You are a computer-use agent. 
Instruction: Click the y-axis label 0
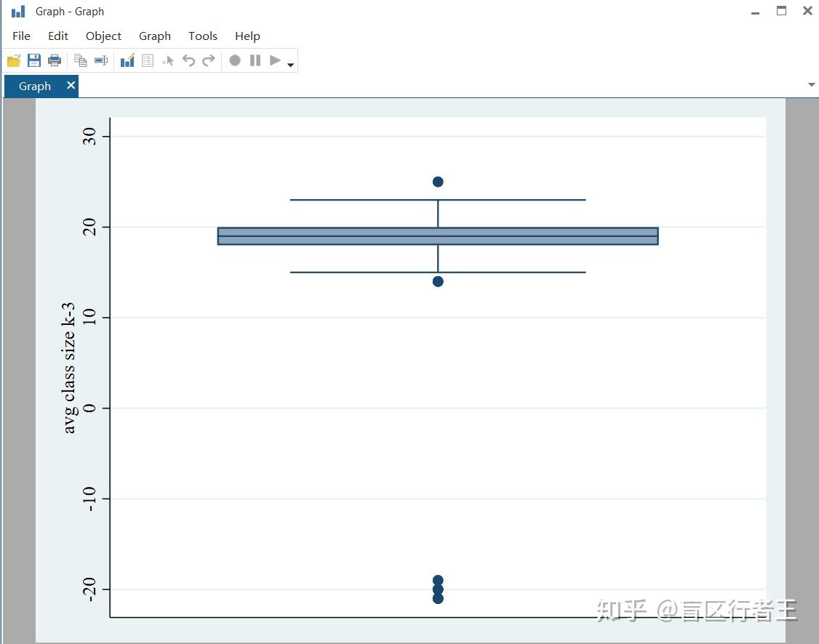89,408
